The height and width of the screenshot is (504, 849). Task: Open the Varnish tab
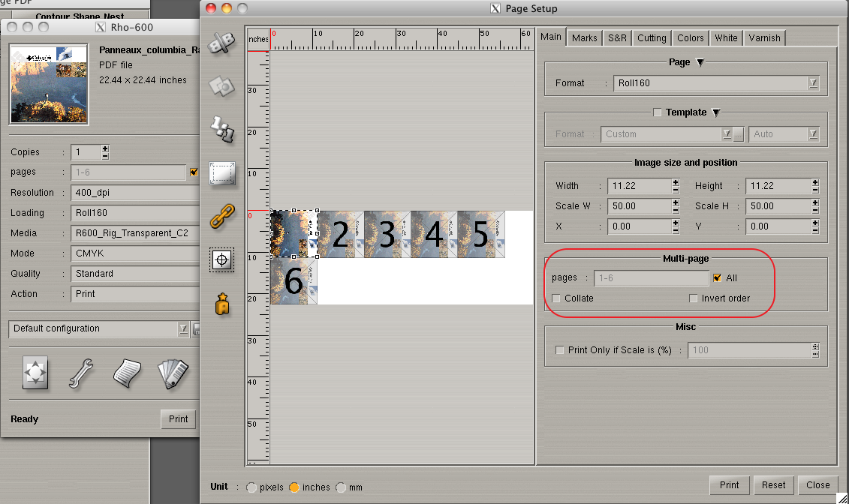pos(764,38)
